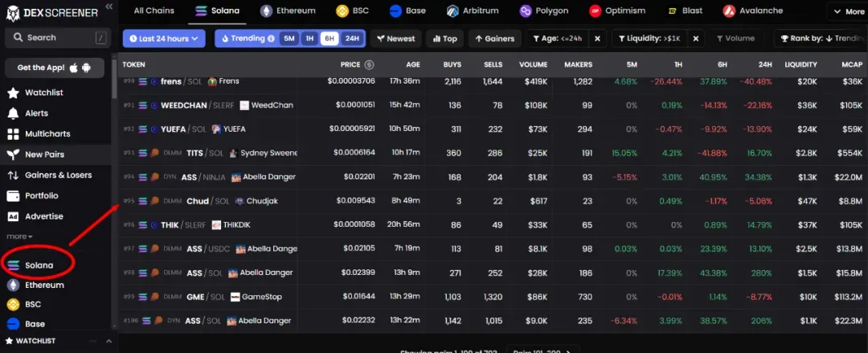This screenshot has width=868, height=353.
Task: Click the Android app icon
Action: [x=86, y=68]
